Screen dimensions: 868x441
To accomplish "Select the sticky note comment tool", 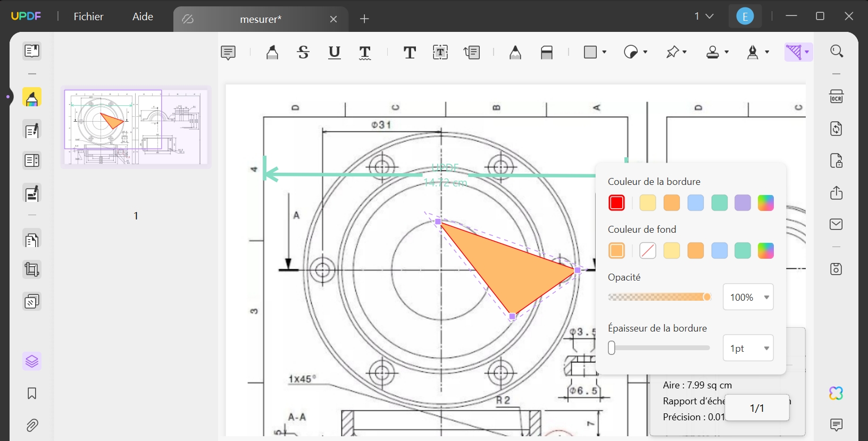I will [x=228, y=53].
